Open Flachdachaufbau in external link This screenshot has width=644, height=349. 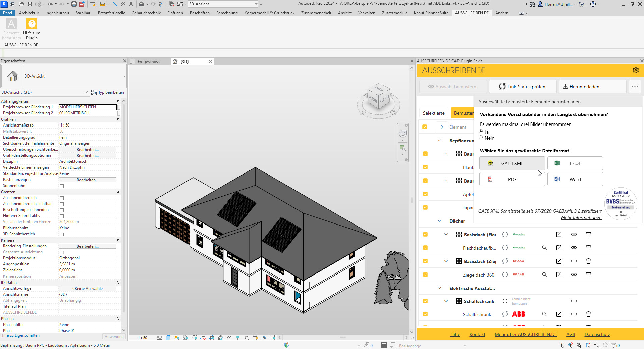click(x=558, y=248)
